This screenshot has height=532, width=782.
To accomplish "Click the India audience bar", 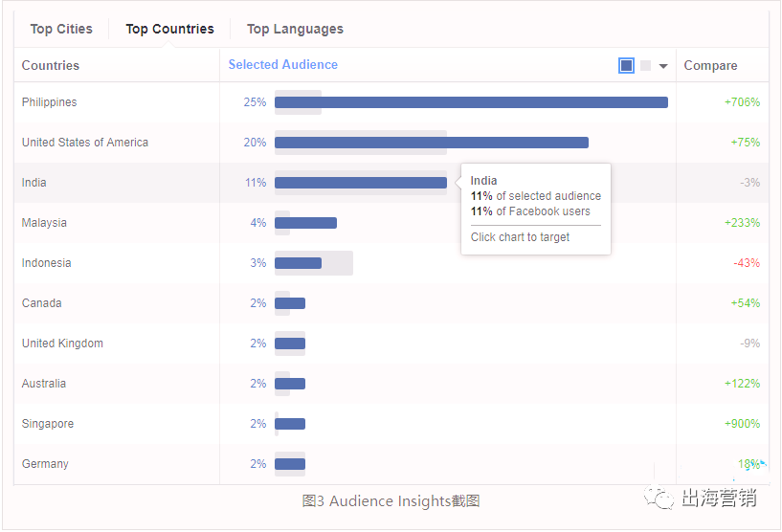I will coord(361,183).
